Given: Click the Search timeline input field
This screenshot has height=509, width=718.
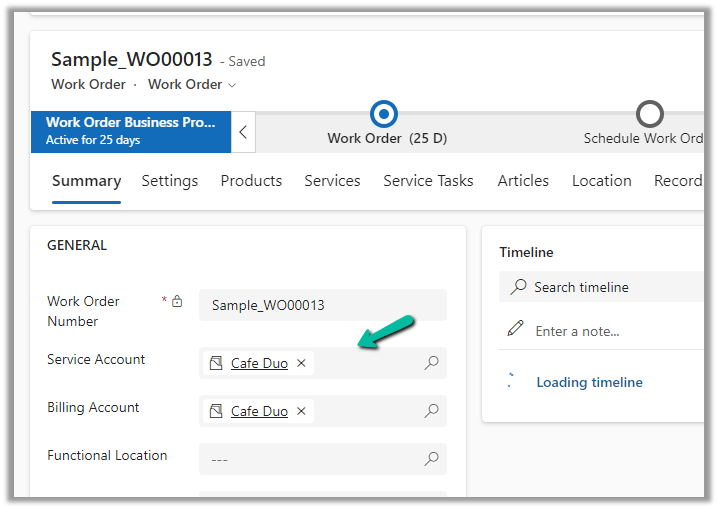Looking at the screenshot, I should 610,287.
